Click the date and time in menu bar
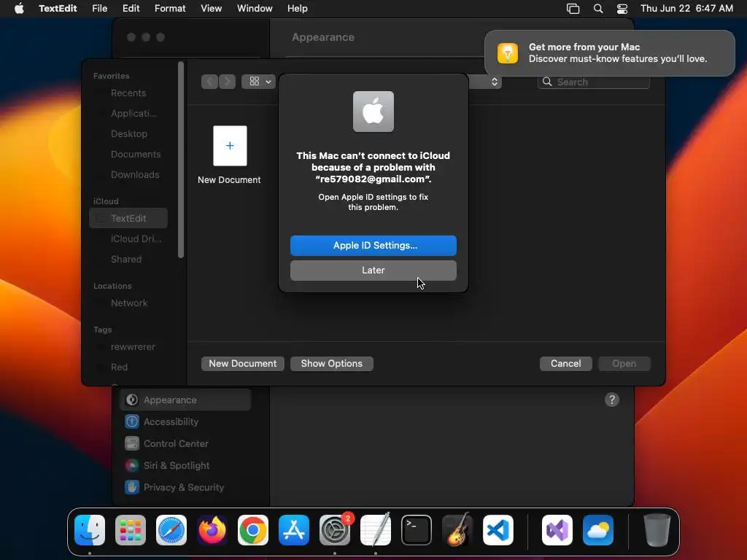The height and width of the screenshot is (560, 747). (x=686, y=8)
